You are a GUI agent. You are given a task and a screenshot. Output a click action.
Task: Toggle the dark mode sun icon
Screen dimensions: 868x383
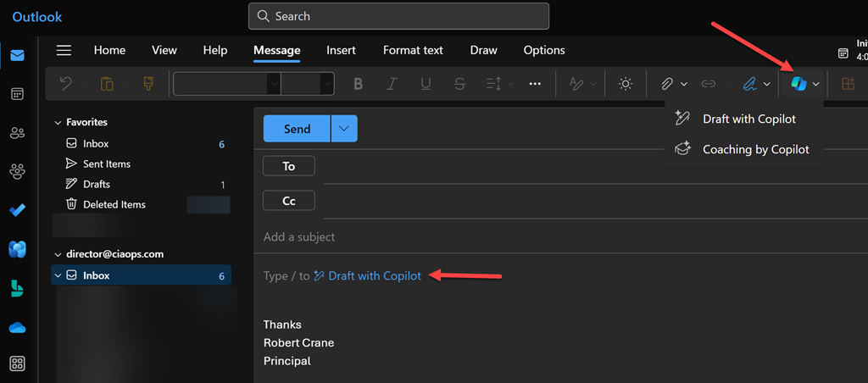click(x=626, y=84)
